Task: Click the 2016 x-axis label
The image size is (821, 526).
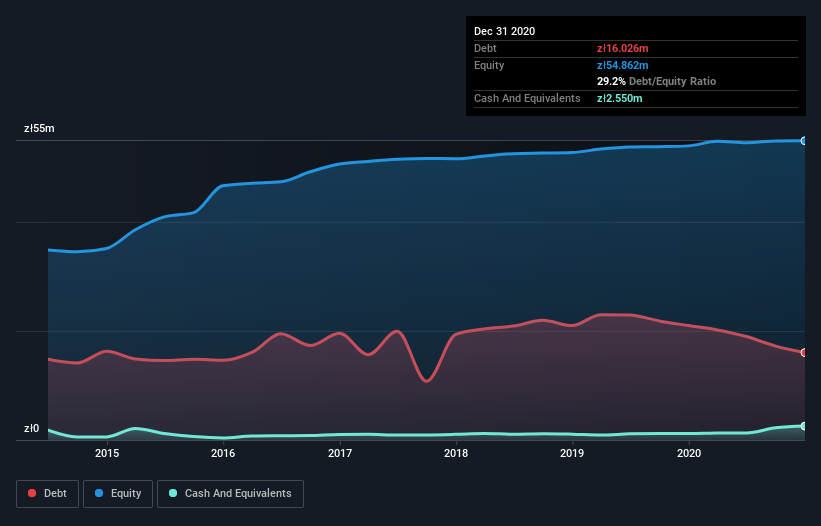Action: click(223, 453)
